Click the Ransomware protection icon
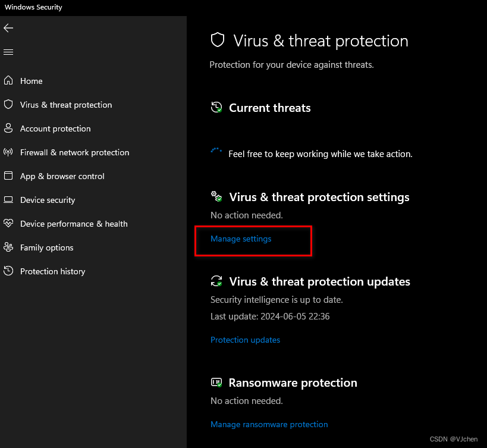 pos(216,383)
